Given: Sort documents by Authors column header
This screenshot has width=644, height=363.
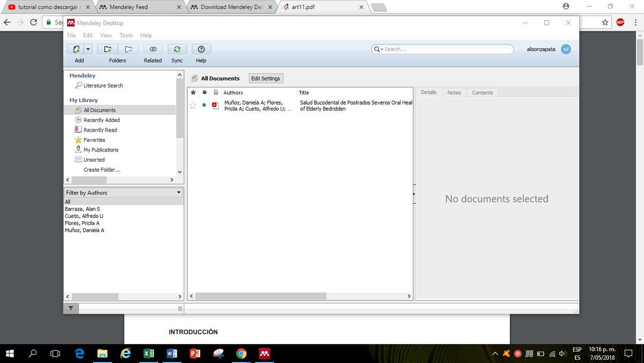Looking at the screenshot, I should tap(233, 92).
